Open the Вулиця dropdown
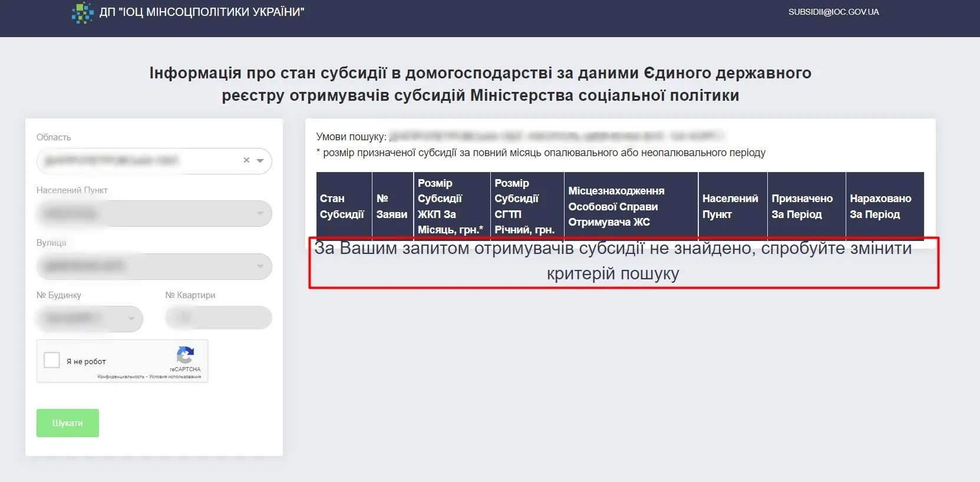This screenshot has width=980, height=482. [x=154, y=266]
